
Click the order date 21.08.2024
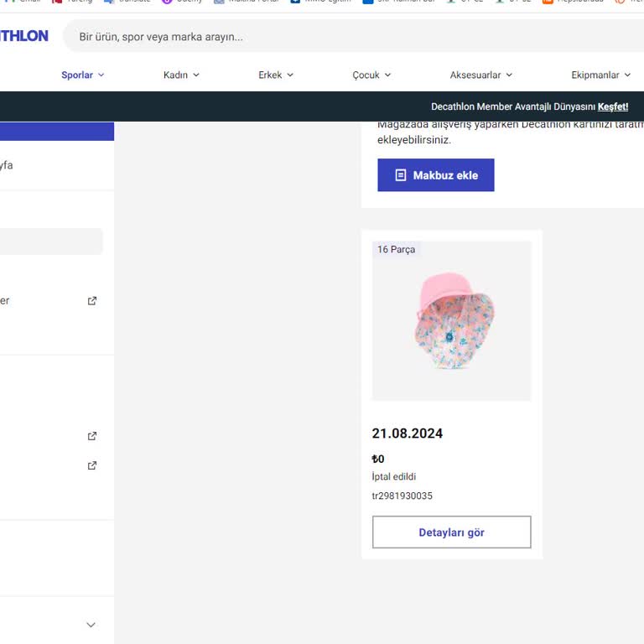click(407, 434)
